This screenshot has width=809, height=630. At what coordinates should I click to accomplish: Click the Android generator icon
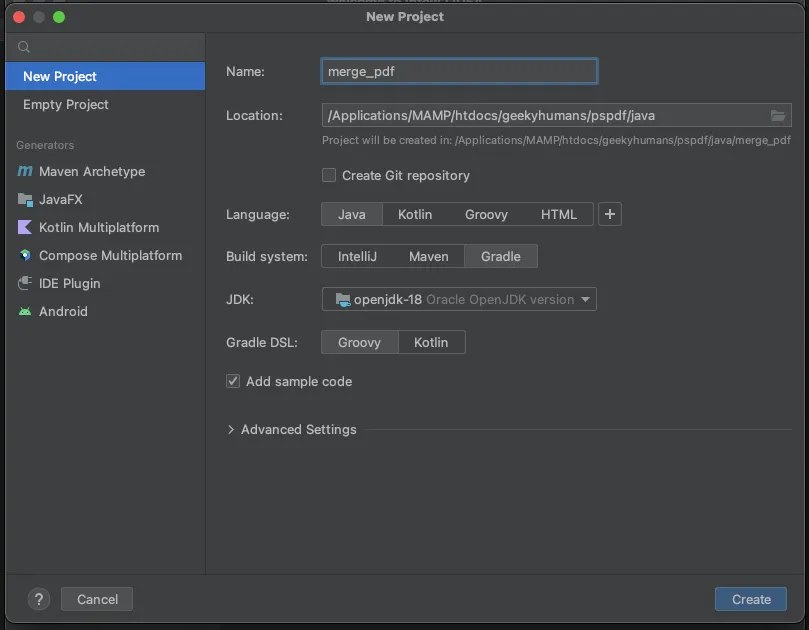click(25, 312)
